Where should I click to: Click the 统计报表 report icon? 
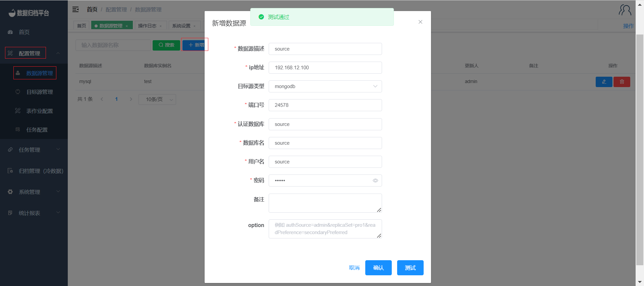[10, 213]
